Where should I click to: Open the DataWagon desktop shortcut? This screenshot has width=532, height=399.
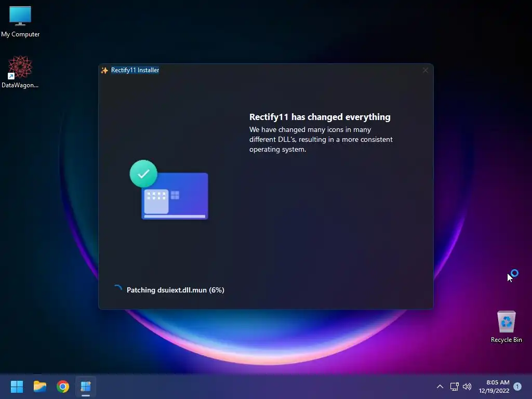[20, 72]
